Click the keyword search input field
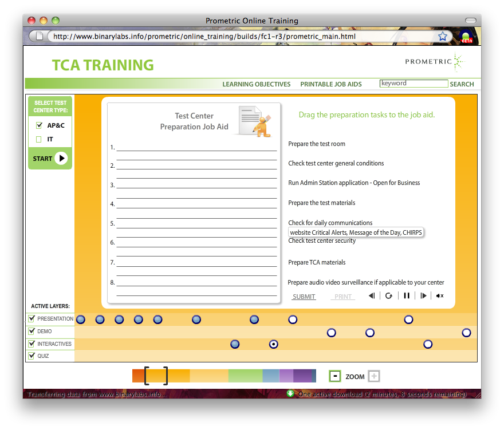504x430 pixels. (x=414, y=84)
